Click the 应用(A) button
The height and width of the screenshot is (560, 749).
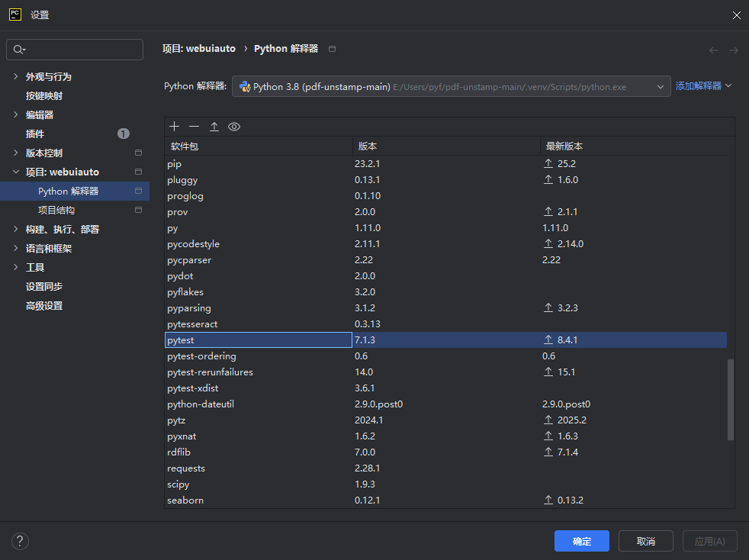(x=709, y=542)
